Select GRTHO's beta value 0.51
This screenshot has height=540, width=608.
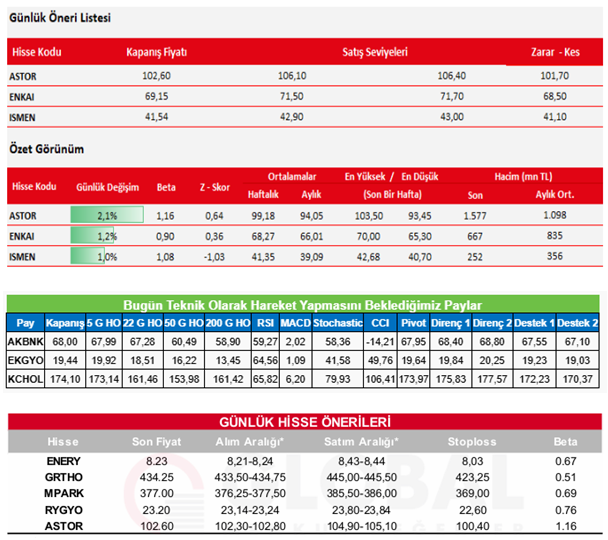coord(566,477)
